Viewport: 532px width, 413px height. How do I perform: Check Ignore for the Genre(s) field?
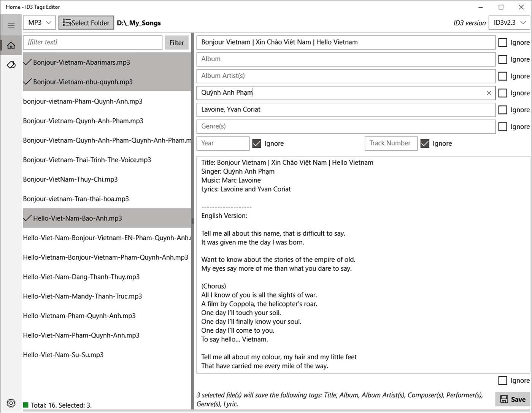pyautogui.click(x=503, y=126)
